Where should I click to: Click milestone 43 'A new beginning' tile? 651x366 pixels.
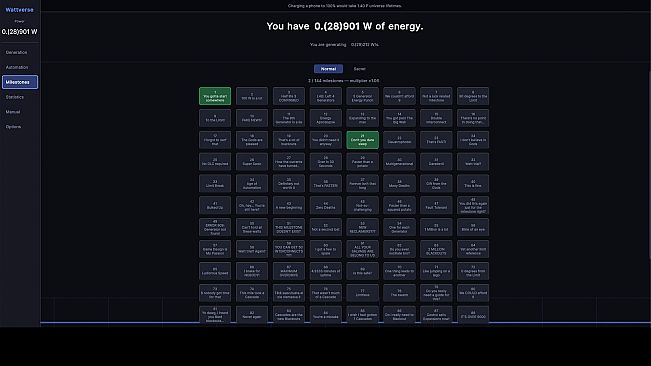coord(289,205)
